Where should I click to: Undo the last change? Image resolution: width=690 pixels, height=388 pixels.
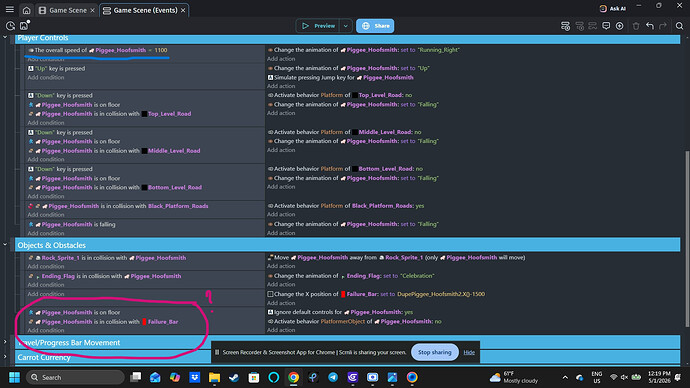click(650, 26)
